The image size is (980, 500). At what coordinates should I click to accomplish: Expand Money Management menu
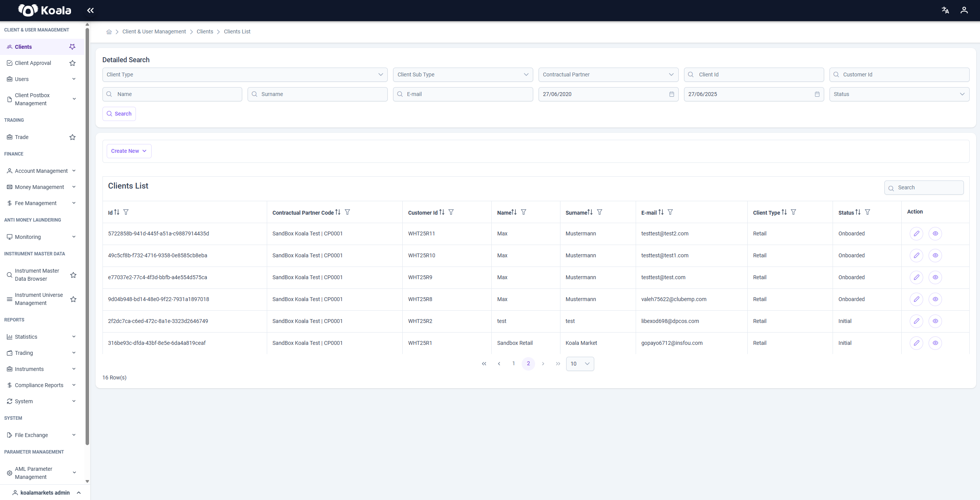(42, 187)
